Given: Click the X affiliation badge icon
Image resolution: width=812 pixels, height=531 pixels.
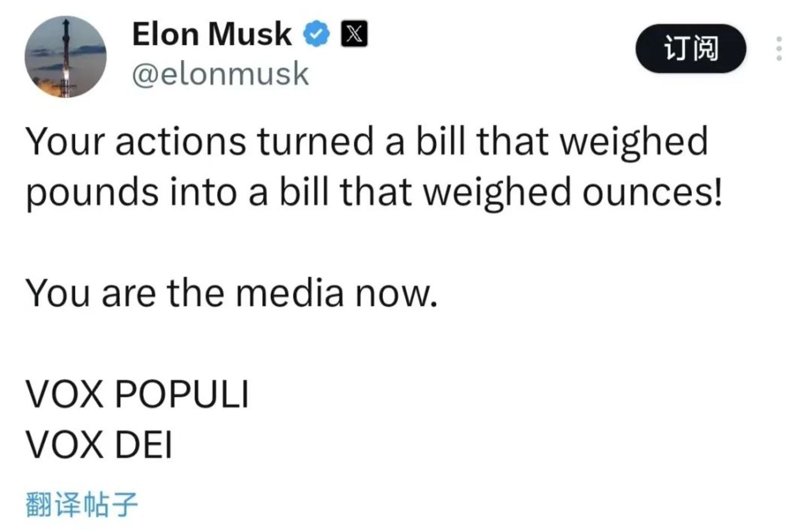Looking at the screenshot, I should [x=354, y=34].
